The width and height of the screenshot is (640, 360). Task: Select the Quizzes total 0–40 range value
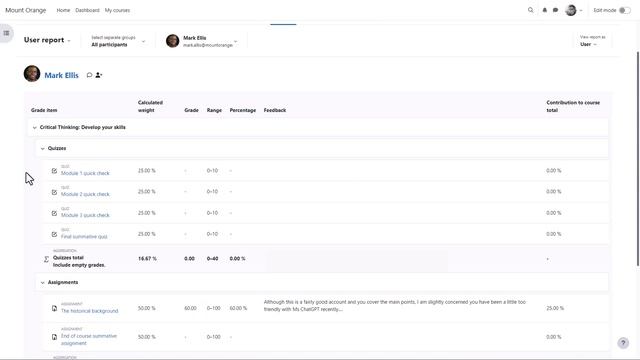point(212,259)
